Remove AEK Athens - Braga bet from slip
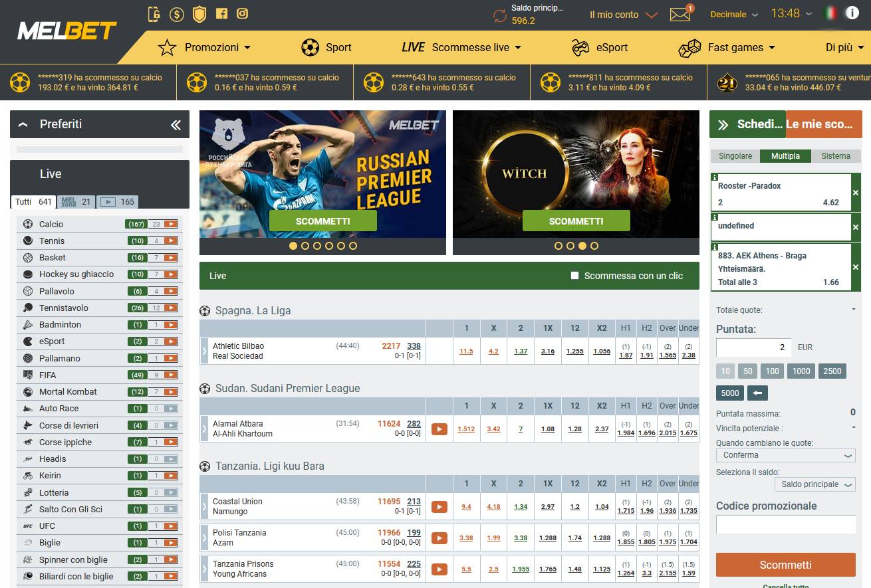This screenshot has width=871, height=588. [856, 267]
